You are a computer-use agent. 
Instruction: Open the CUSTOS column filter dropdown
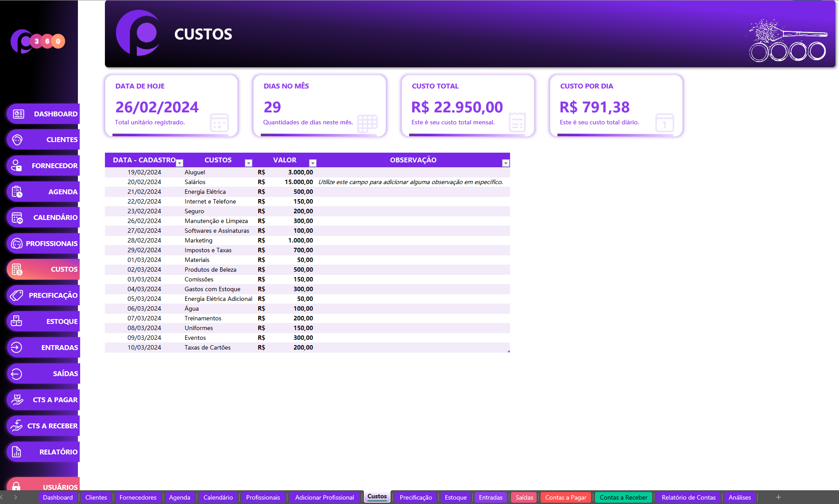(x=248, y=162)
